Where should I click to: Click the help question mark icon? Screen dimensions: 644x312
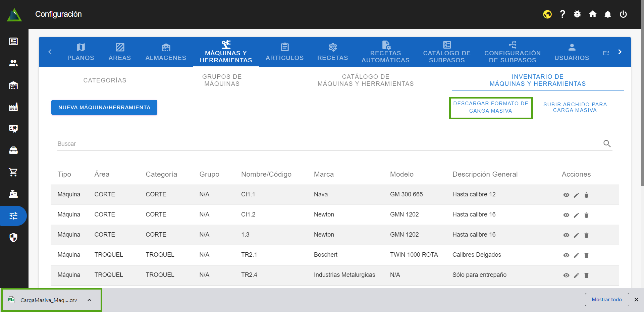(562, 14)
